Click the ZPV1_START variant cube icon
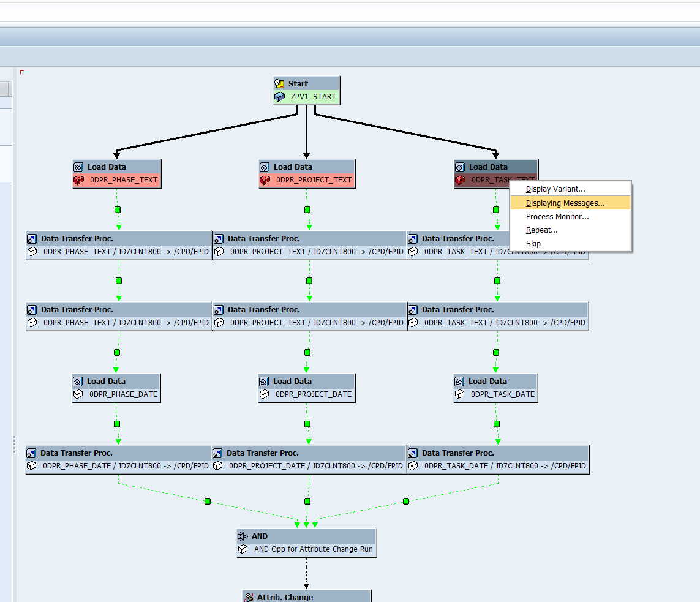Image resolution: width=700 pixels, height=602 pixels. pos(280,97)
